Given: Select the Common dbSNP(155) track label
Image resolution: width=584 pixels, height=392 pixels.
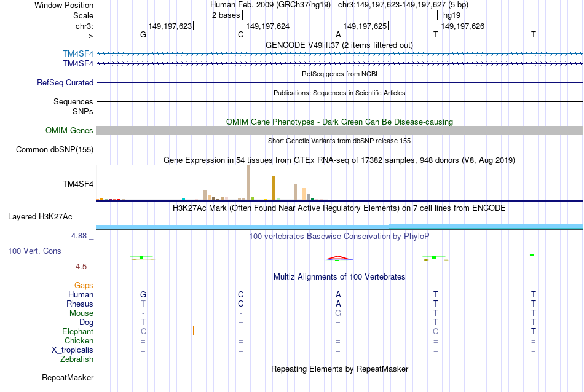Looking at the screenshot, I should click(x=55, y=150).
